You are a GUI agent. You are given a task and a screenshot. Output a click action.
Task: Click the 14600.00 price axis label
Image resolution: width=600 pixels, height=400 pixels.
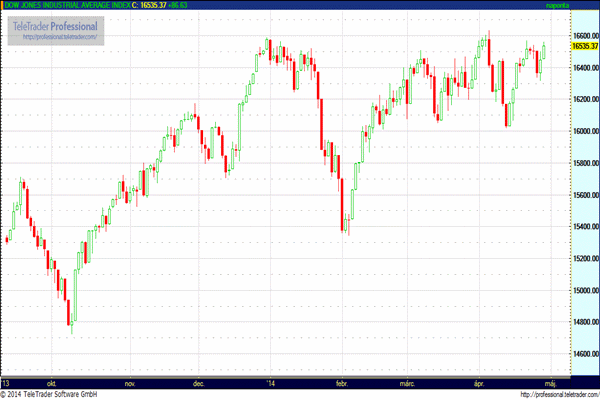coord(586,354)
